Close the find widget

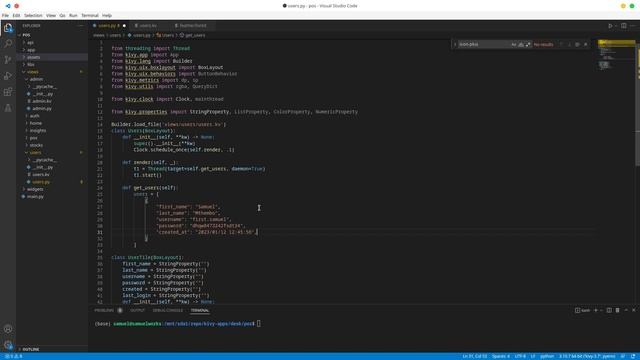(x=586, y=44)
